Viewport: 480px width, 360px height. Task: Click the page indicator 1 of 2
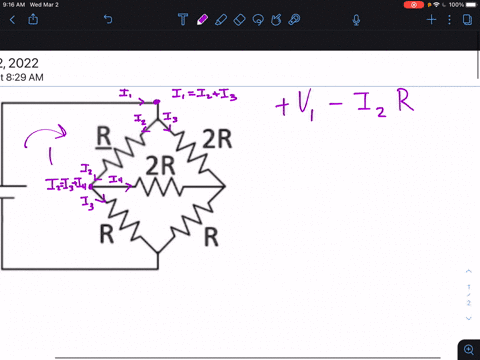469,295
